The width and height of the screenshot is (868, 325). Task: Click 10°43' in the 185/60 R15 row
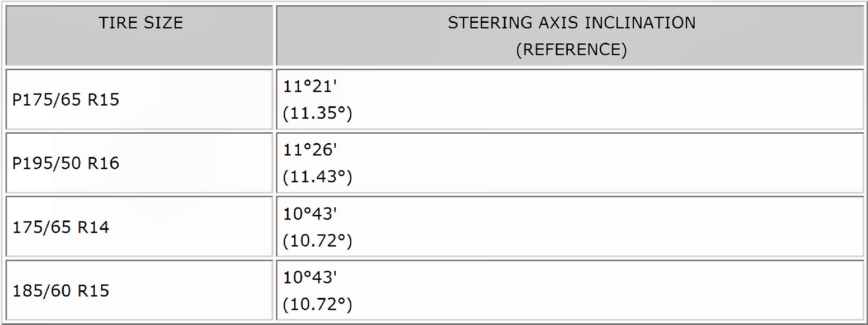[310, 277]
